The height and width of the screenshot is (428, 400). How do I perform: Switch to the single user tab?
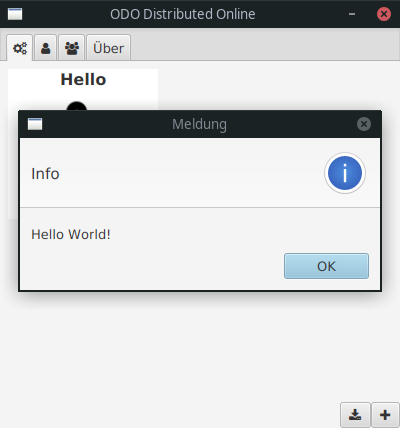[x=46, y=48]
